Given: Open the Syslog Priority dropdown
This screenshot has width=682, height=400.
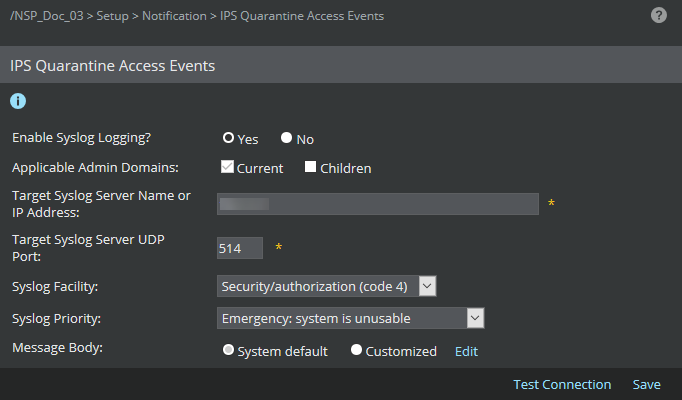Looking at the screenshot, I should point(350,318).
